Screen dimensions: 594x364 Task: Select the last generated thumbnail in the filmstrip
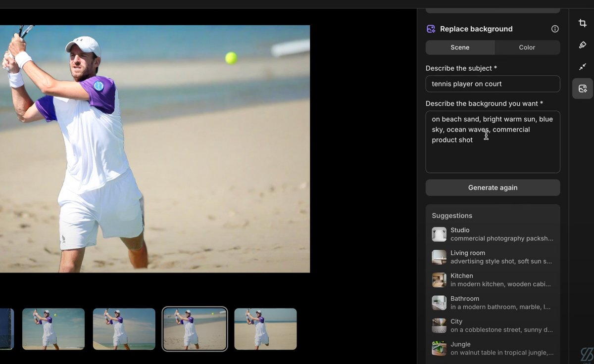pos(265,328)
